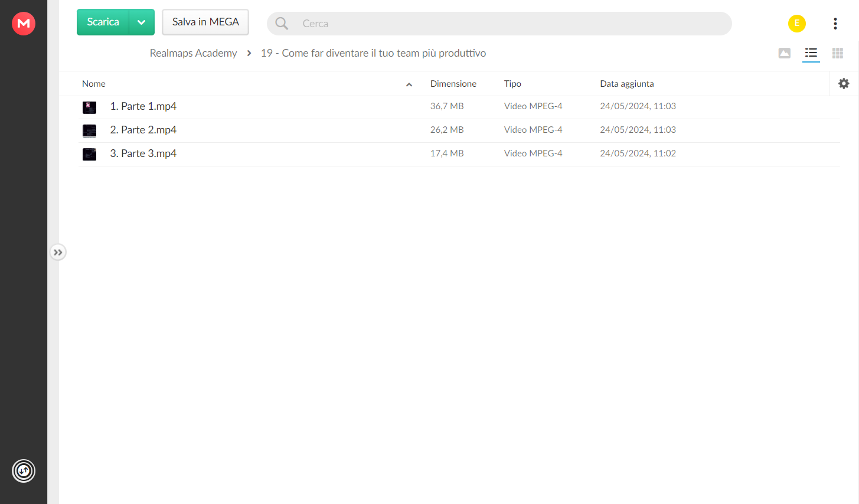Screen dimensions: 859x504
Task: Select the current folder breadcrumb 19 - Come far diventare
Action: click(x=373, y=53)
